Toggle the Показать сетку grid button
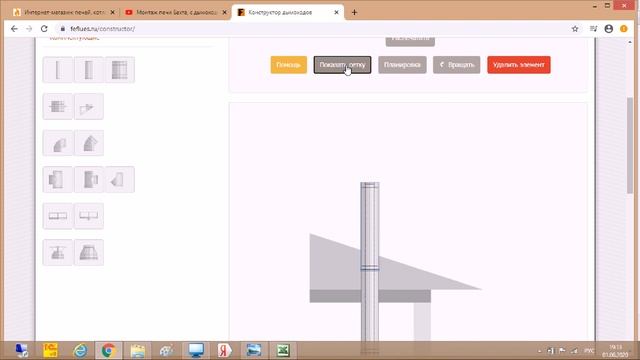 pyautogui.click(x=342, y=65)
